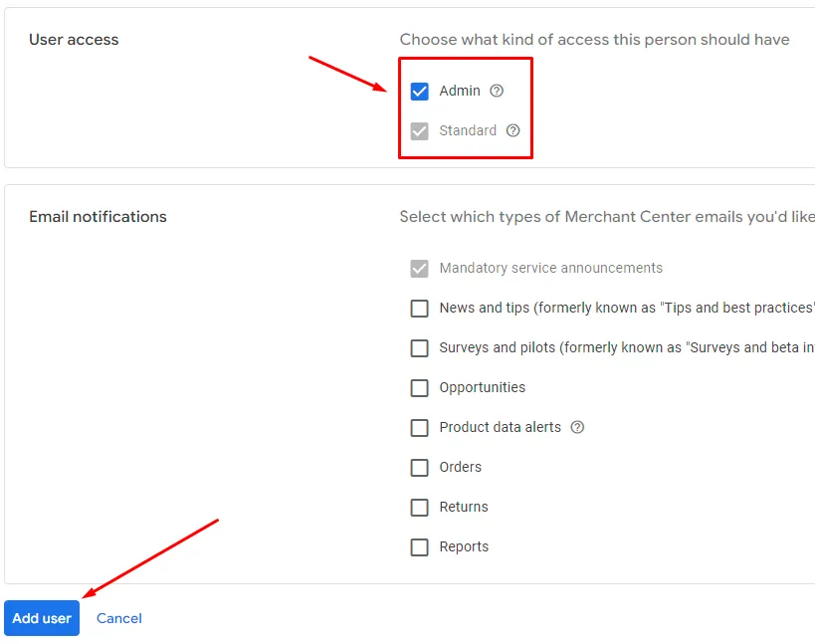
Task: Show help for Product data alerts
Action: coord(577,427)
